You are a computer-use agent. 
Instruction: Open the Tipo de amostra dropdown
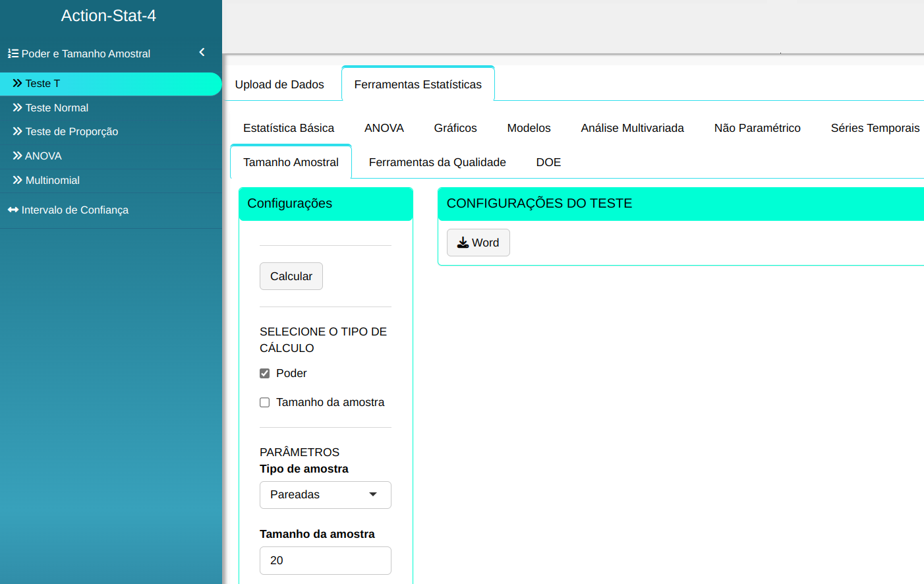(325, 495)
